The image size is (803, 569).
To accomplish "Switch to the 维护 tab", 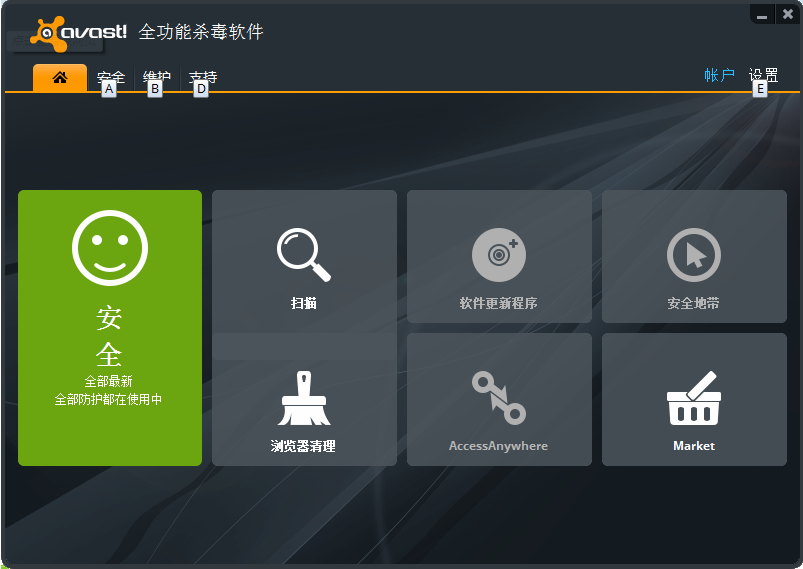I will click(x=157, y=77).
